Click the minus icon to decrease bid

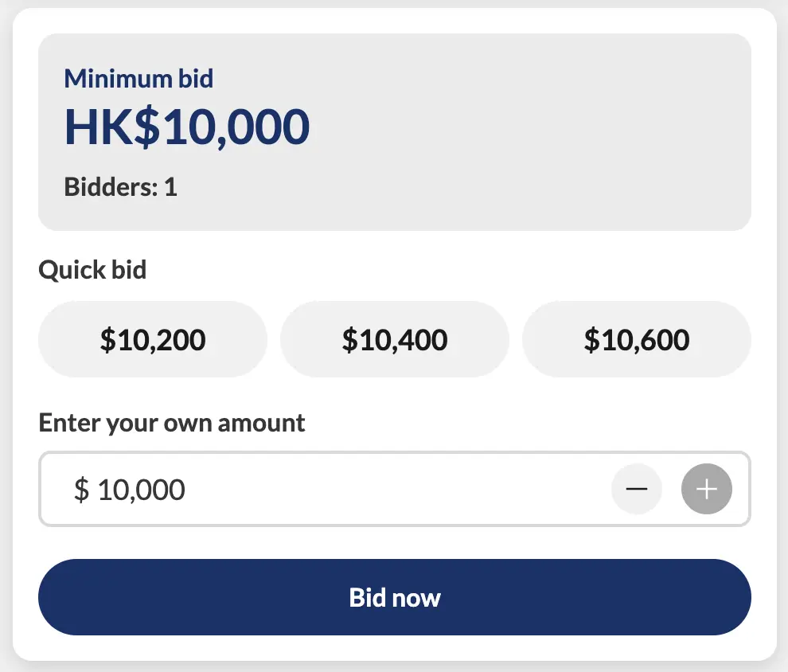[x=636, y=489]
